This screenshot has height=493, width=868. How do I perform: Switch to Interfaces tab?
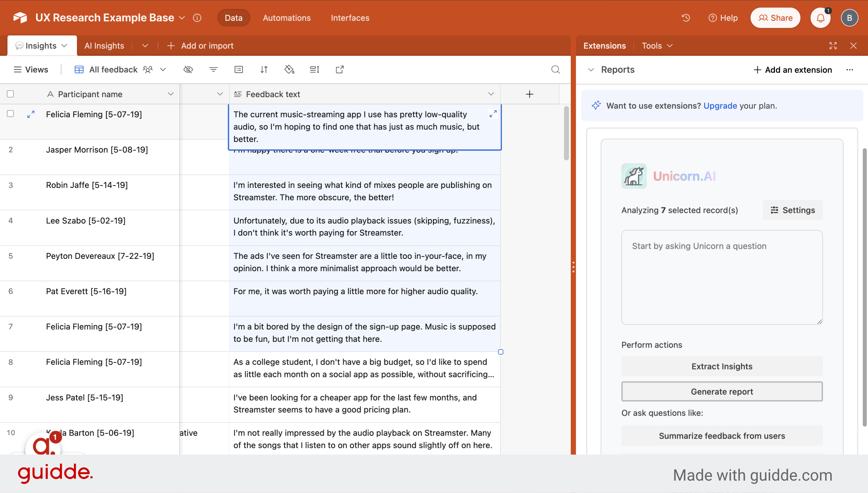point(350,18)
